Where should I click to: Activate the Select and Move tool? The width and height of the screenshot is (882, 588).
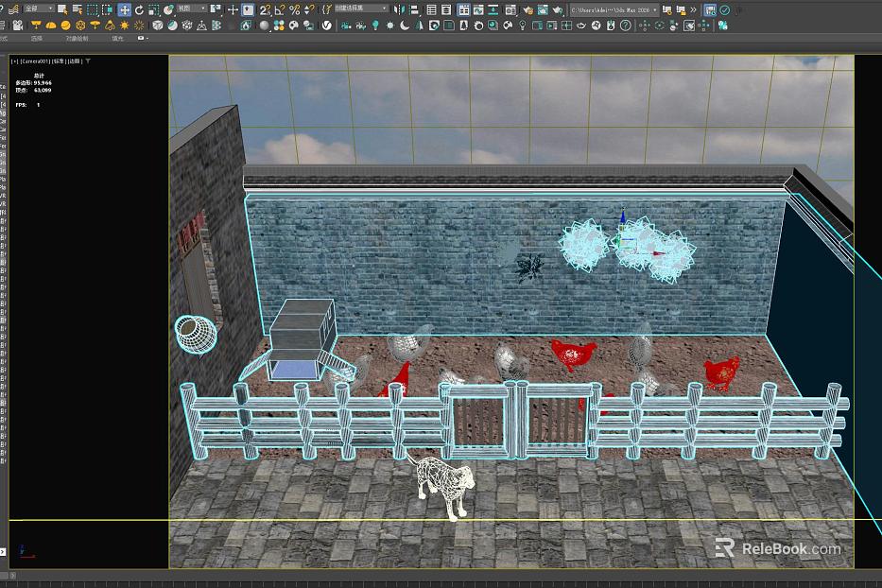click(125, 9)
